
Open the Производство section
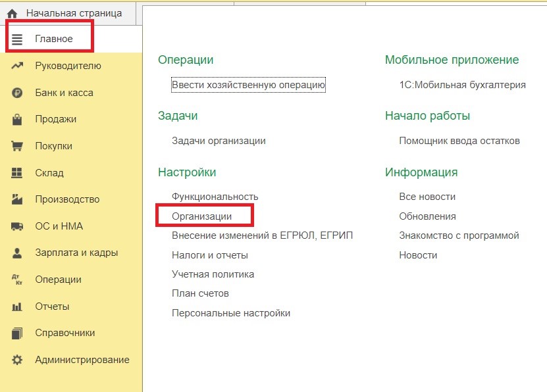pyautogui.click(x=67, y=199)
